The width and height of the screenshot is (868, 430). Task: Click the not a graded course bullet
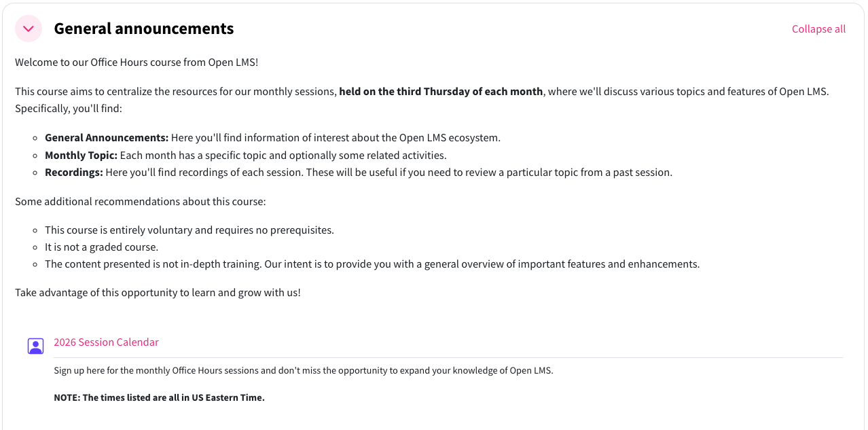click(101, 247)
